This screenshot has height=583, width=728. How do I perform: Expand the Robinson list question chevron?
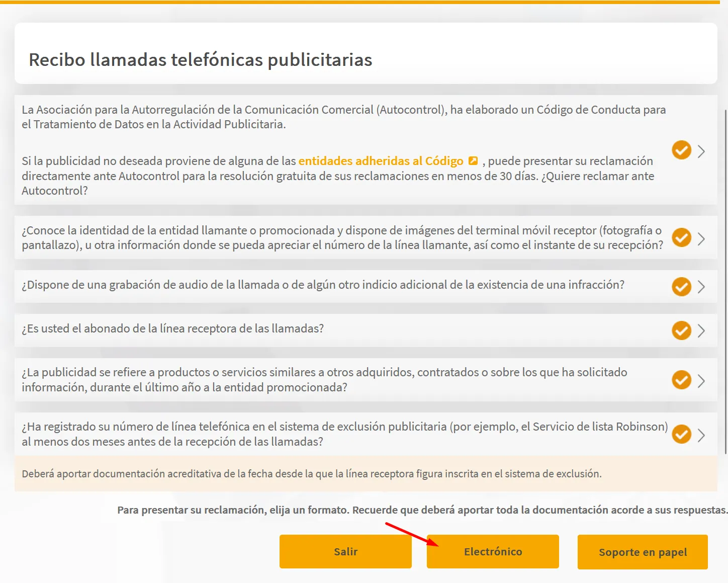click(x=701, y=435)
